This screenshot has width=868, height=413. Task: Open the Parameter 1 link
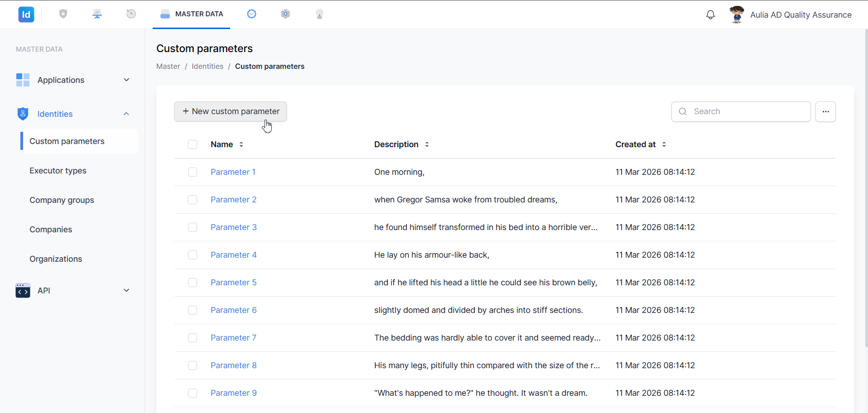coord(233,172)
